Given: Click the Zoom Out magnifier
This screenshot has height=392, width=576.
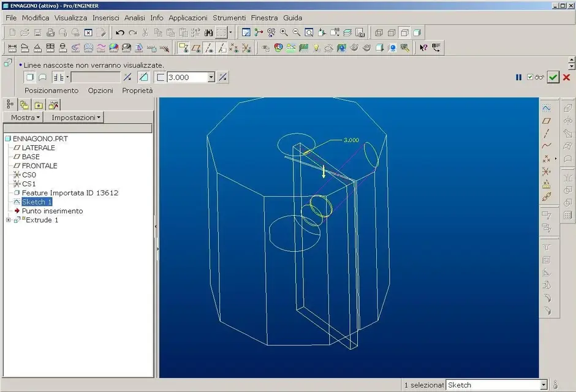Looking at the screenshot, I should [x=297, y=32].
